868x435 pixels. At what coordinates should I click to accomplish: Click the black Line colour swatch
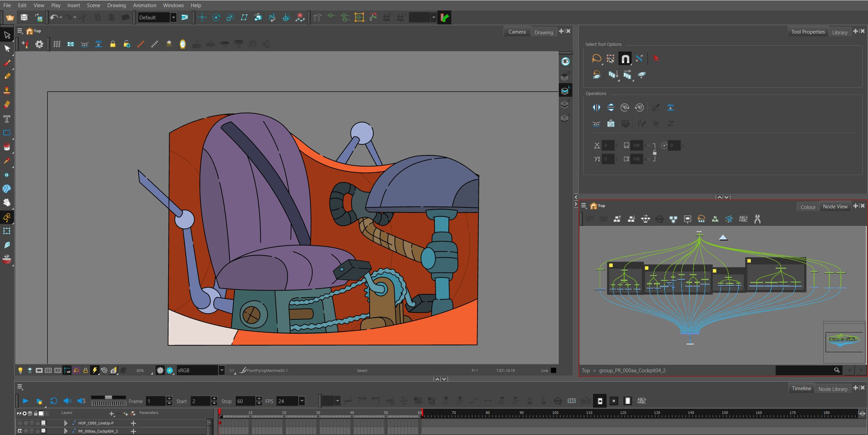click(553, 371)
